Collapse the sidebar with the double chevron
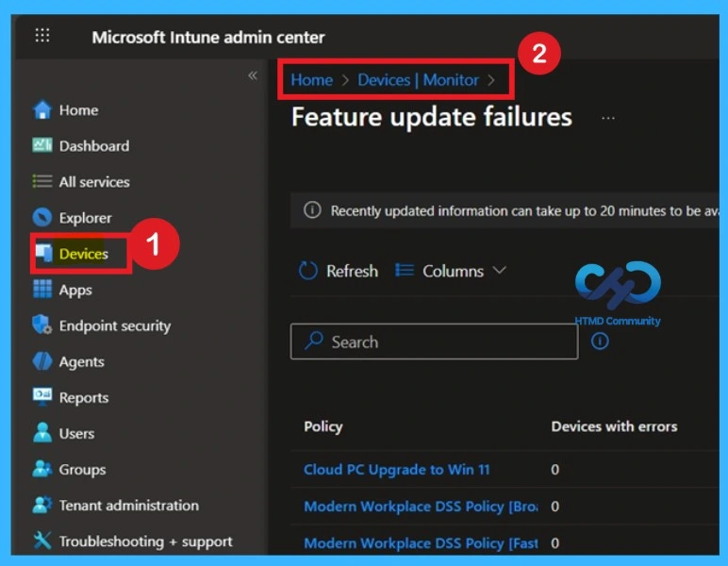Screen dimensions: 728x566 tap(253, 75)
